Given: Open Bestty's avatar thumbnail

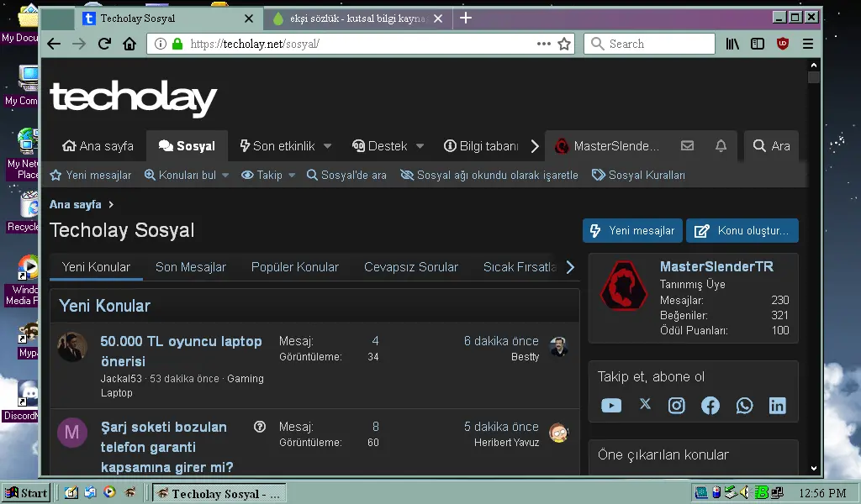Looking at the screenshot, I should pyautogui.click(x=559, y=347).
